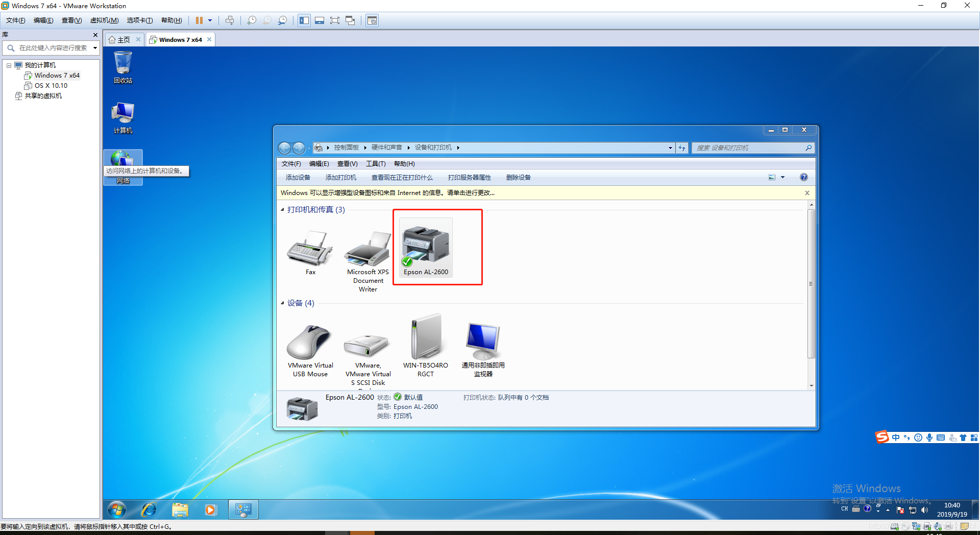Click the 添加设备 command
The image size is (980, 535).
point(298,178)
